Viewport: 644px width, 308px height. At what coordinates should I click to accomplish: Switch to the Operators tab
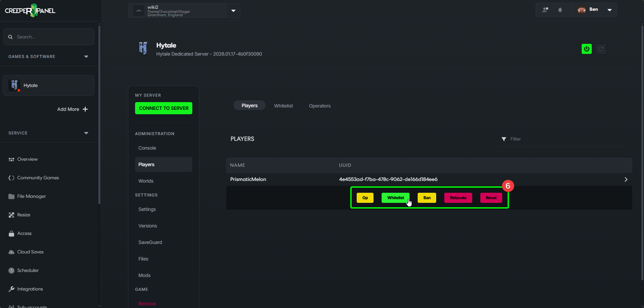click(320, 106)
